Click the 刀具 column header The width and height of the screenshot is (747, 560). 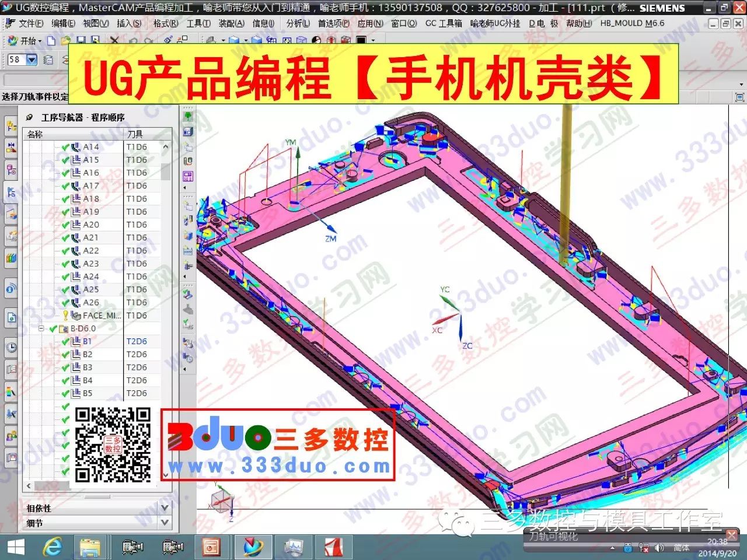click(x=148, y=134)
